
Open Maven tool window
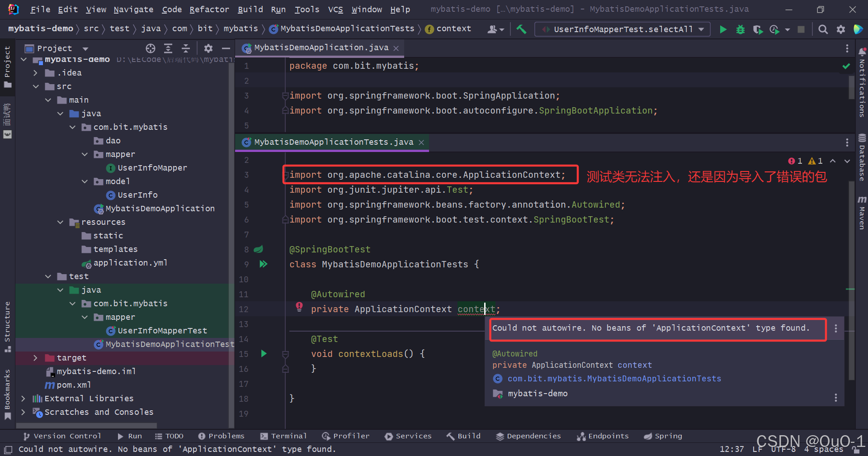(x=862, y=213)
